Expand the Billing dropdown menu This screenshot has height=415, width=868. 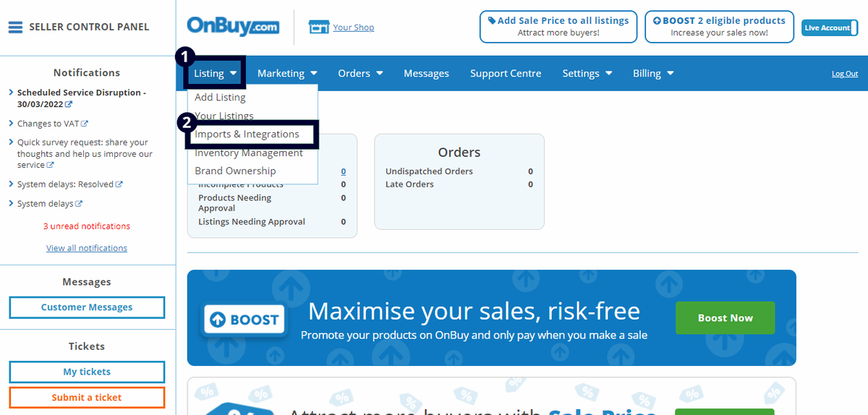tap(653, 73)
